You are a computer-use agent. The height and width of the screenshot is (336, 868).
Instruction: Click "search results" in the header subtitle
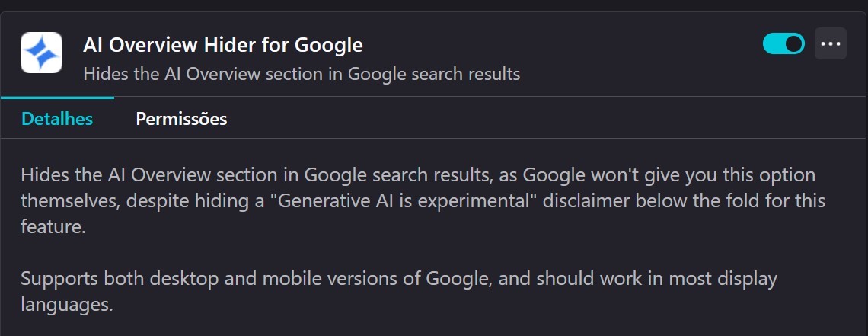(x=470, y=74)
